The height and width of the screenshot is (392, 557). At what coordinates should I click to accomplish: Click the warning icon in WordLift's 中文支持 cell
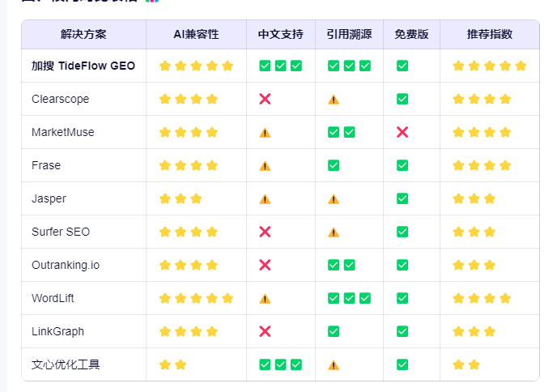point(265,299)
